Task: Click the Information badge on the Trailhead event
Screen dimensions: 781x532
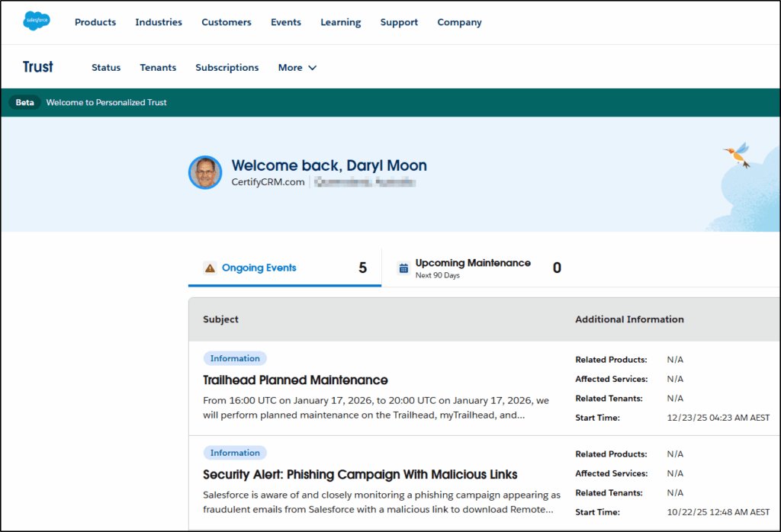Action: tap(235, 357)
